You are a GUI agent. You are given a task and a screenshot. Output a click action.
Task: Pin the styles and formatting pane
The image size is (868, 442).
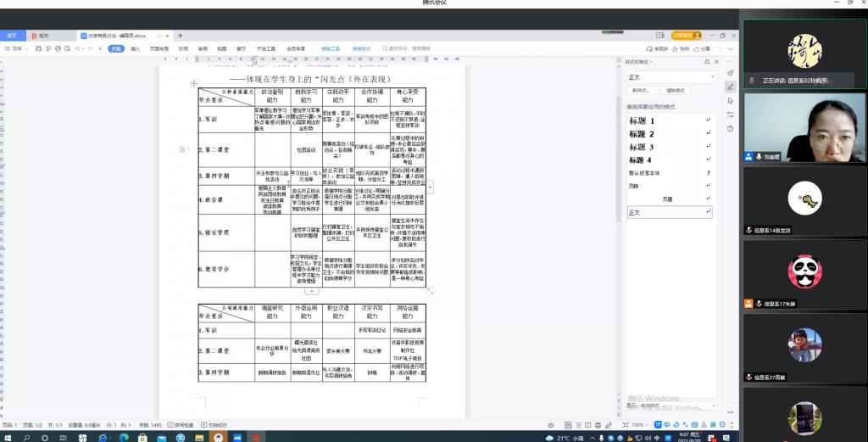pyautogui.click(x=707, y=62)
